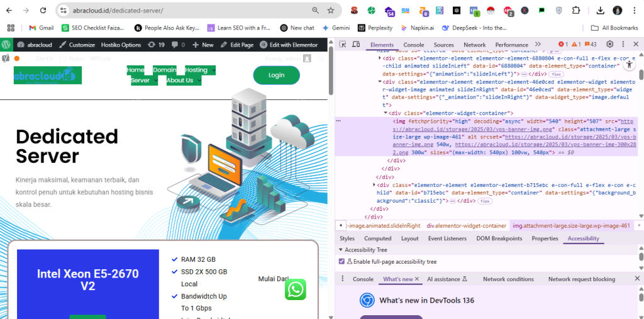Viewport: 644px width, 319px height.
Task: Click the WhatsApp chat icon
Action: click(296, 289)
